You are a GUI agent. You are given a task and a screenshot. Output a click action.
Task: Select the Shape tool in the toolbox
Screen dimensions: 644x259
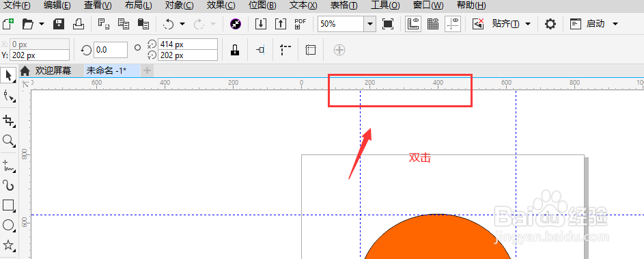point(8,96)
